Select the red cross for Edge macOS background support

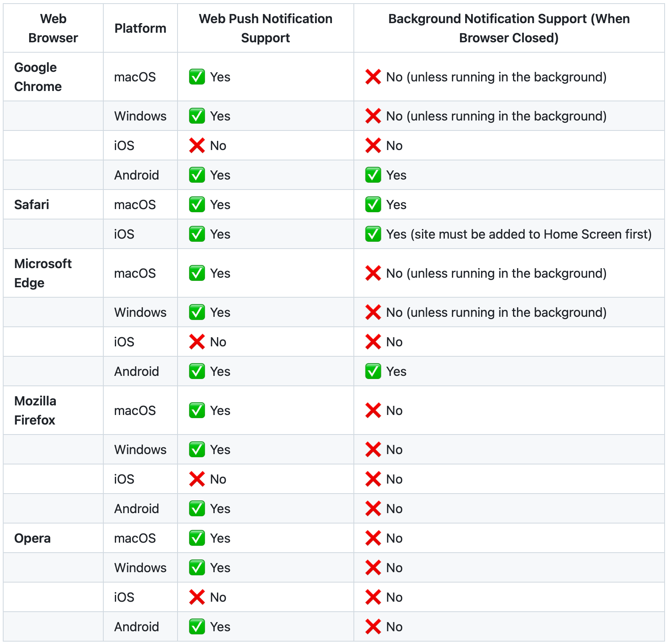pyautogui.click(x=373, y=273)
